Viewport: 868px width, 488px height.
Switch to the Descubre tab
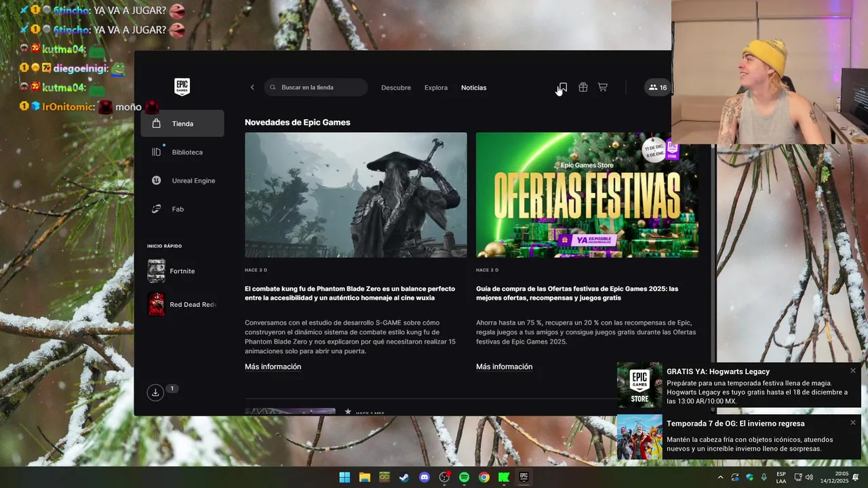pyautogui.click(x=396, y=87)
